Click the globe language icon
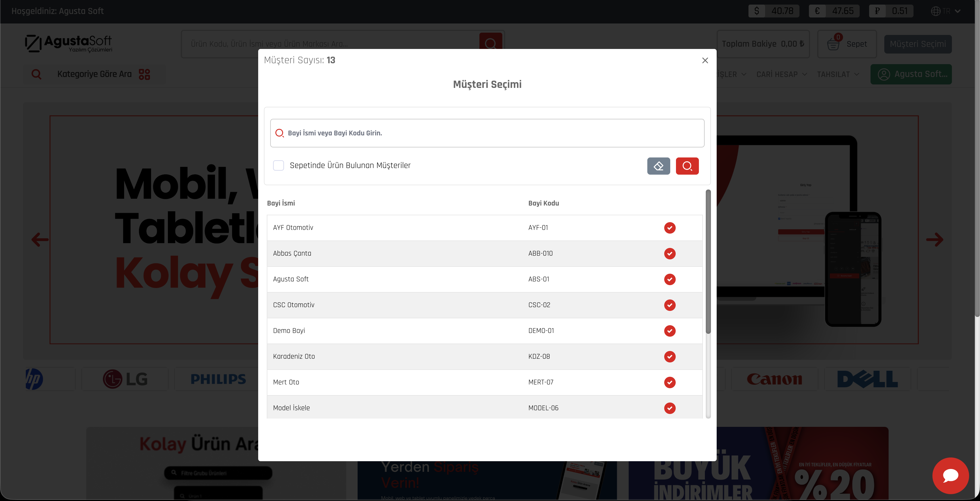 coord(936,11)
